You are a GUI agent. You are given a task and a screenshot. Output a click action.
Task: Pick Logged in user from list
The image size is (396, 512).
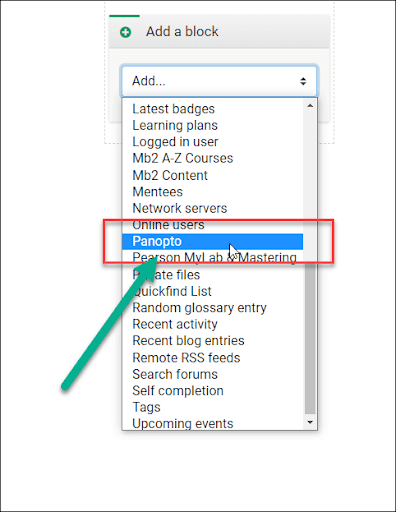(212, 142)
